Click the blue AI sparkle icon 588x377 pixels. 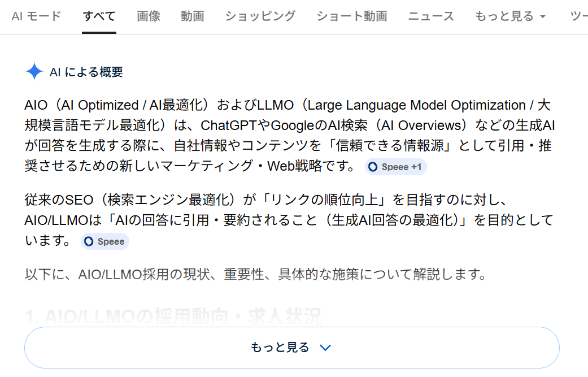point(34,72)
